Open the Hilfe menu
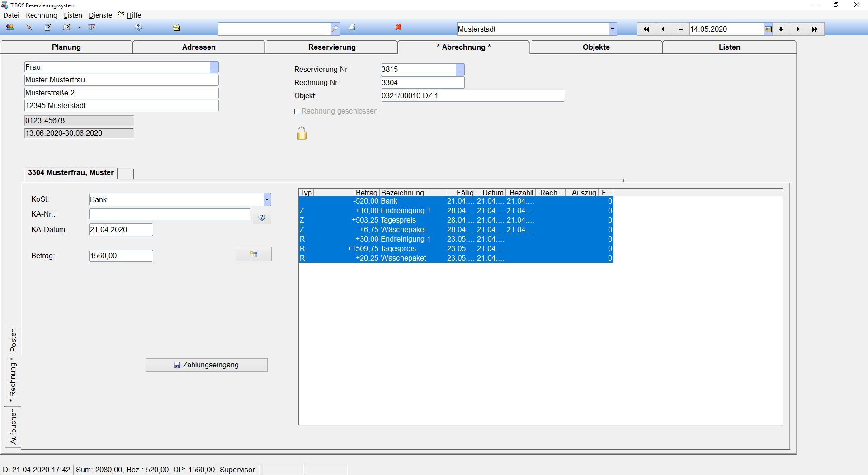The image size is (868, 475). click(x=130, y=15)
